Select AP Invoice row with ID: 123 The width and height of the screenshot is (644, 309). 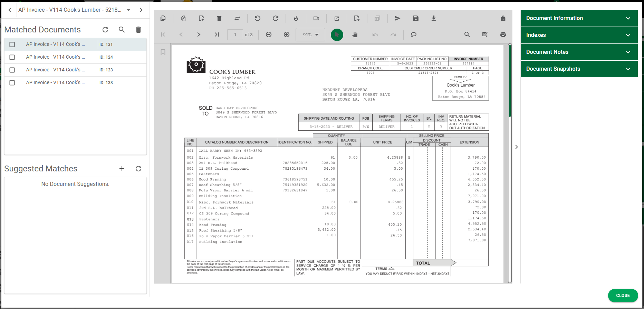(x=75, y=70)
